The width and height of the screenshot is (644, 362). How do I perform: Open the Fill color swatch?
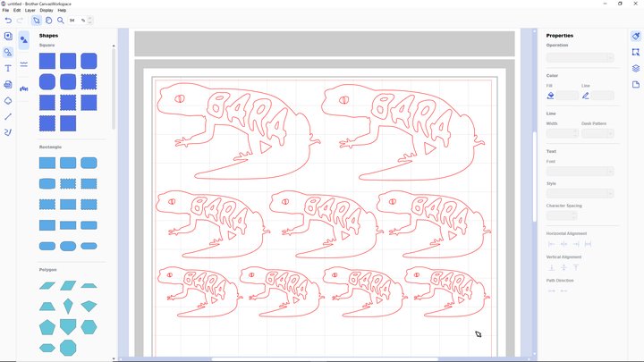[x=568, y=96]
